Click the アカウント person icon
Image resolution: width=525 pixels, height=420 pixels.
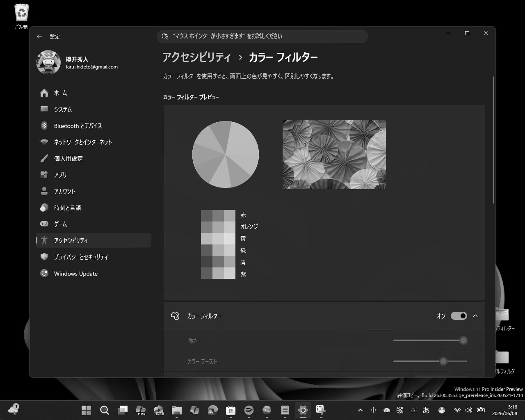pyautogui.click(x=44, y=191)
